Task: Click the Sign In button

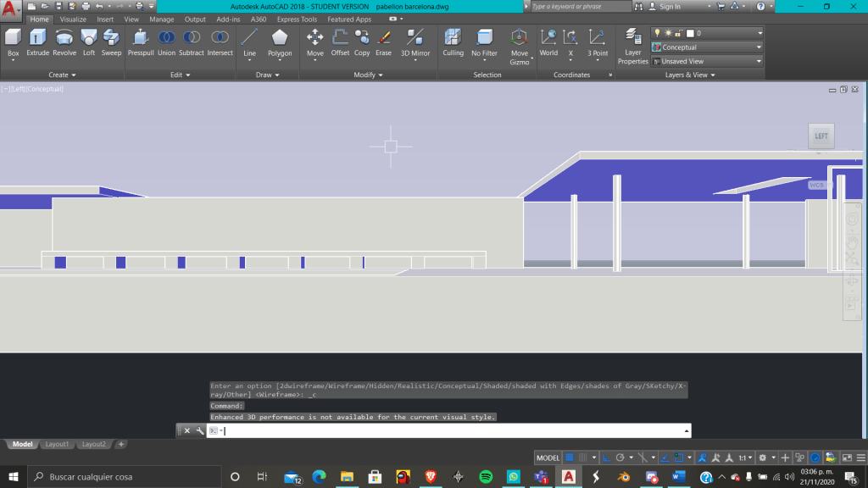Action: click(669, 6)
